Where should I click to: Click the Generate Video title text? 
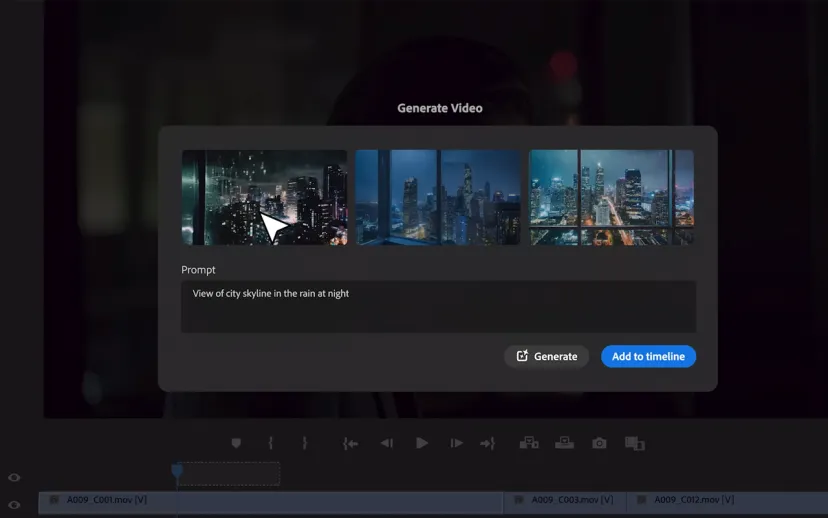tap(440, 108)
